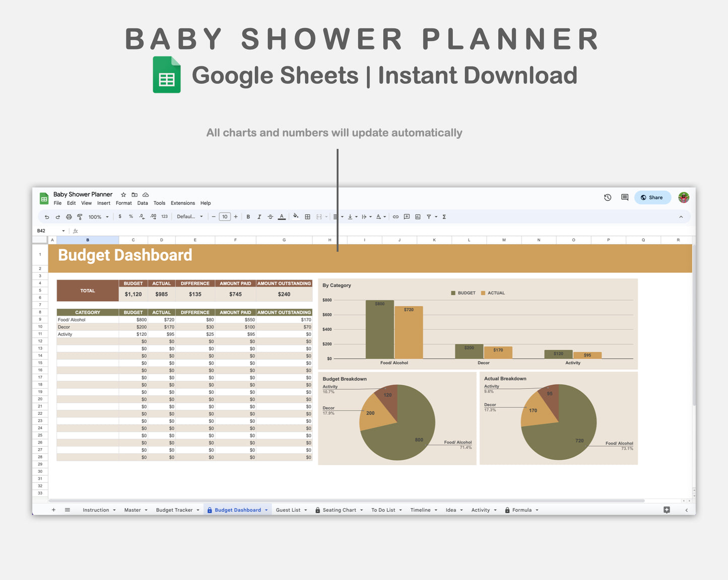This screenshot has height=580, width=728.
Task: Open the zoom level dropdown
Action: [x=98, y=216]
